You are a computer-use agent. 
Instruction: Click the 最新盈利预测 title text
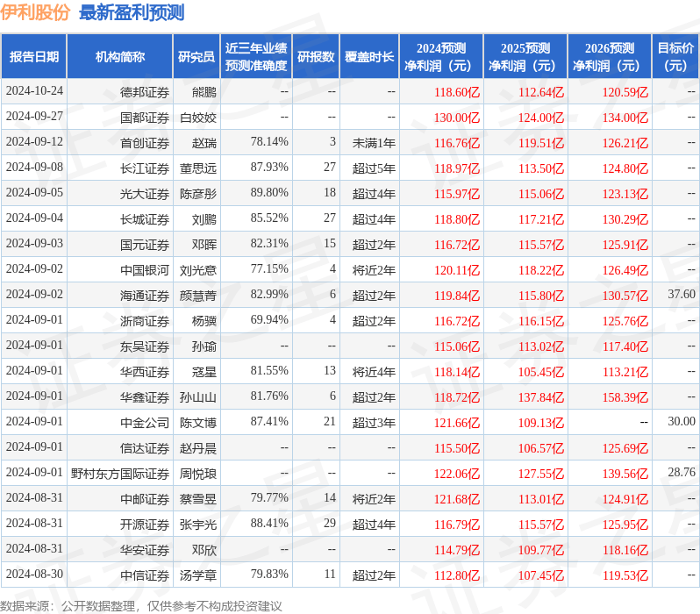[x=132, y=12]
